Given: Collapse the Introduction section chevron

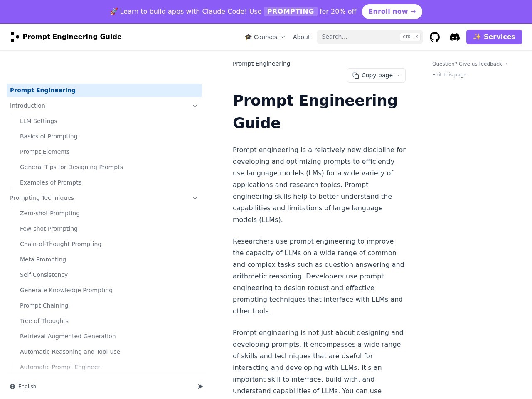Looking at the screenshot, I should pos(195,106).
